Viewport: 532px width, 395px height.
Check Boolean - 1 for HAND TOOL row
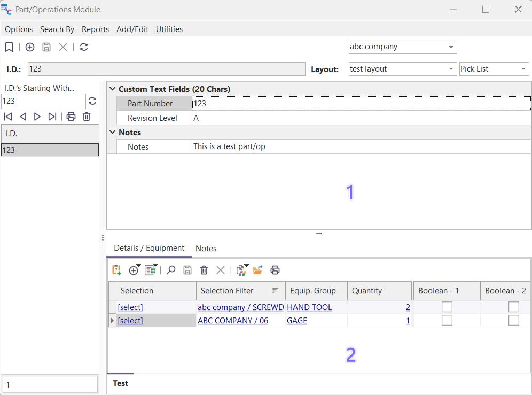447,307
